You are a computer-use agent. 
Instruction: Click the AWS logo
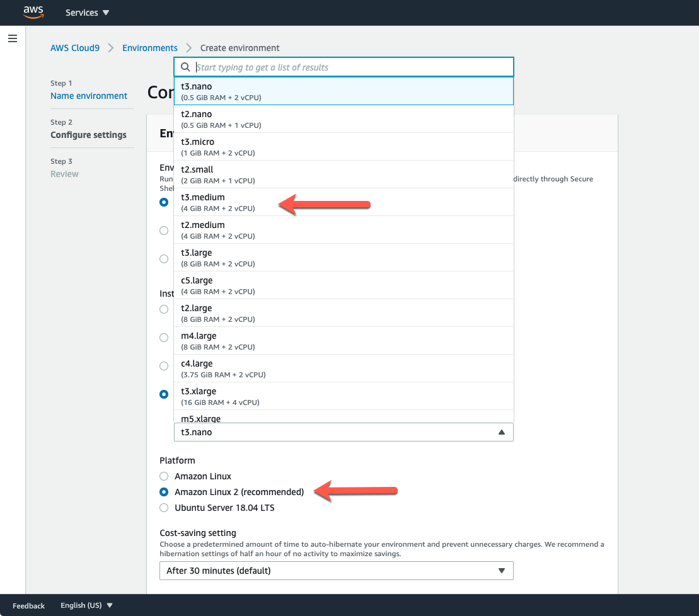coord(33,12)
